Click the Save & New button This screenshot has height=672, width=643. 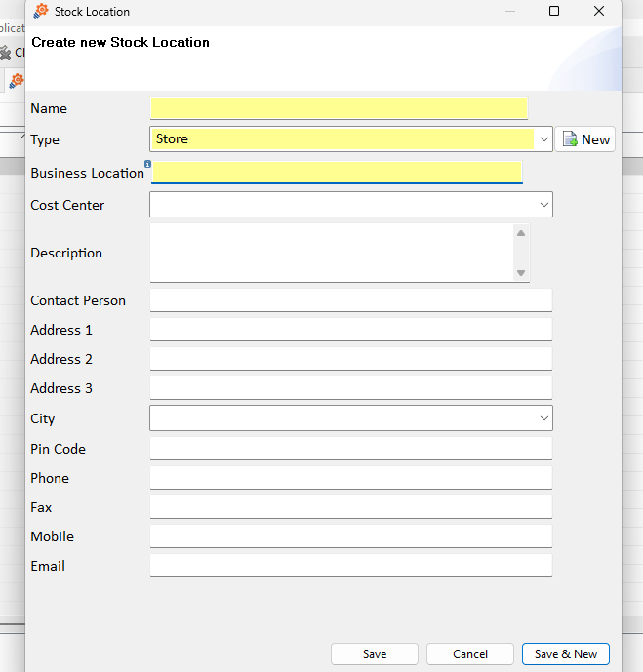[x=566, y=654]
